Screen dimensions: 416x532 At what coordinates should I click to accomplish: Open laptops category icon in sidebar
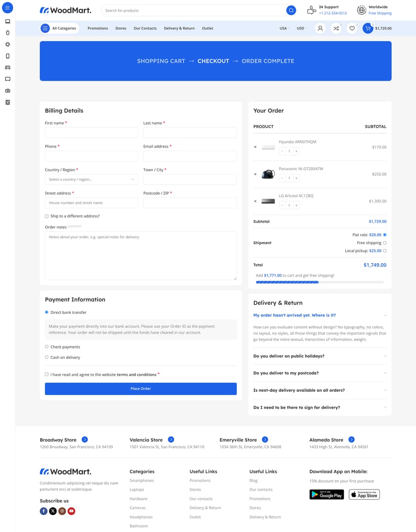click(x=7, y=21)
